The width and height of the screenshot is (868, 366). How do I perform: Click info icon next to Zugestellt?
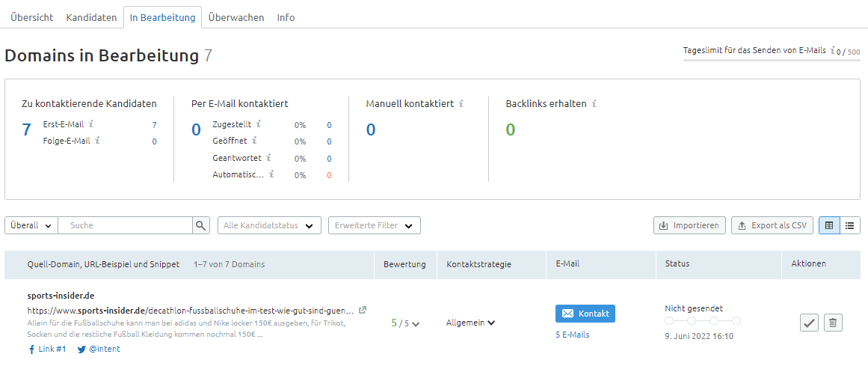point(258,123)
